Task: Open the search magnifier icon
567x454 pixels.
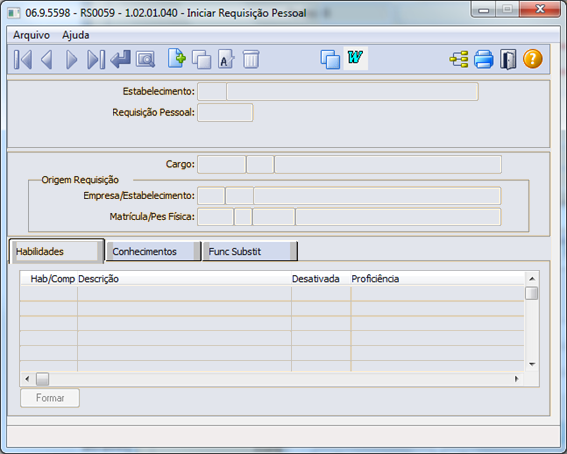Action: pyautogui.click(x=145, y=59)
